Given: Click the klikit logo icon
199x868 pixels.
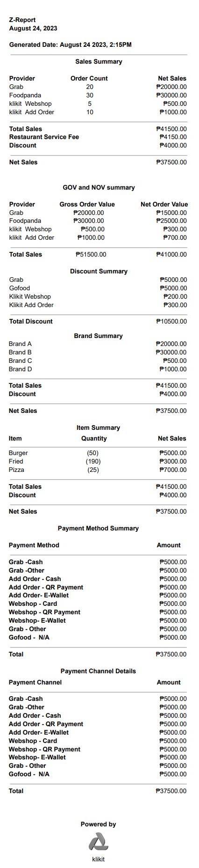Looking at the screenshot, I should click(x=99, y=841).
